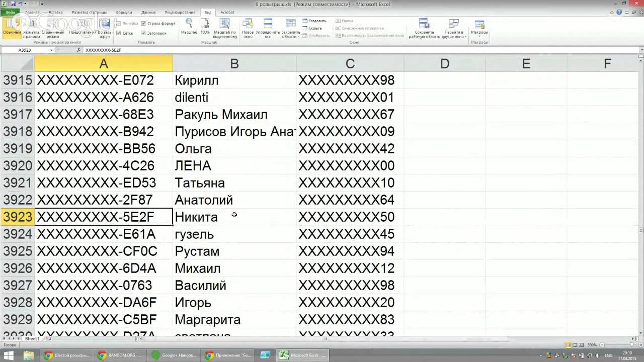Open File Explorer from the taskbar
This screenshot has height=362, width=644.
pyautogui.click(x=29, y=355)
